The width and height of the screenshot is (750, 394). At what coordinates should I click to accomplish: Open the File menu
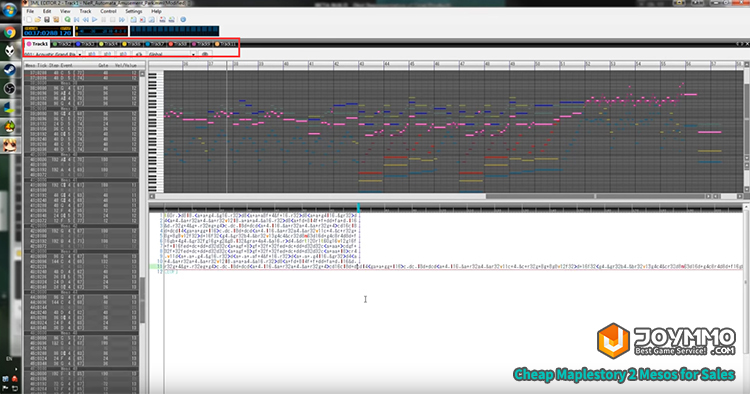pyautogui.click(x=30, y=11)
